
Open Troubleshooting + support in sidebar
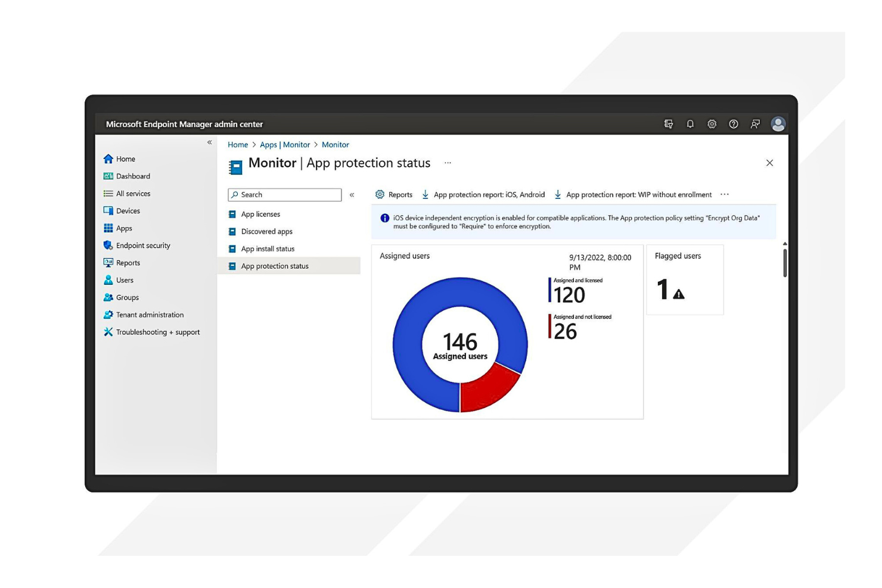point(158,332)
